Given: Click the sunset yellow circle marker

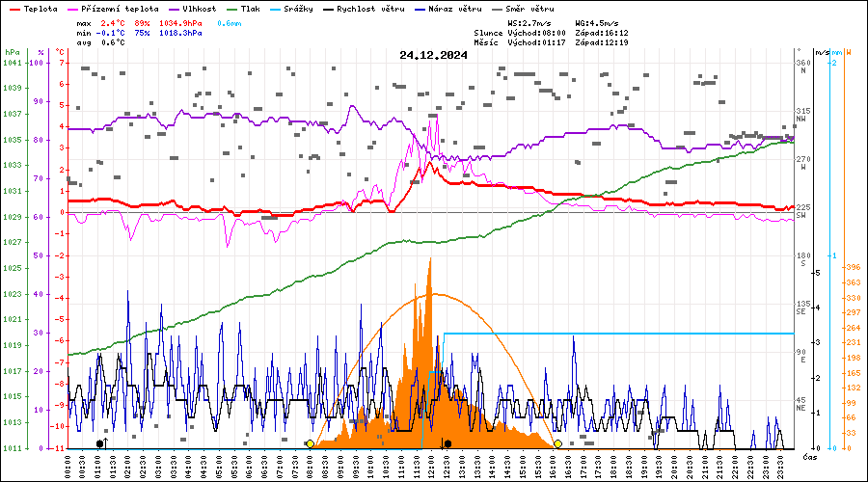Looking at the screenshot, I should pos(557,443).
